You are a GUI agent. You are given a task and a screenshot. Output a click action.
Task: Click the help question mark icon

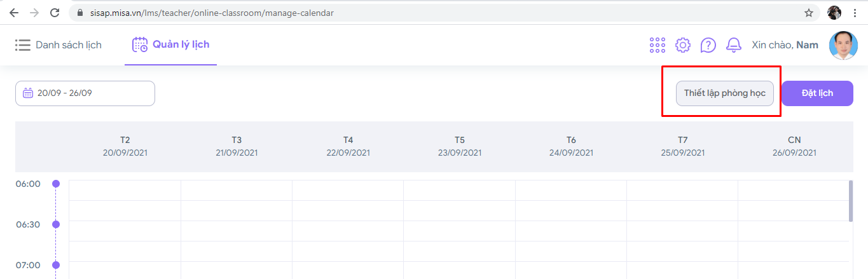coord(708,45)
